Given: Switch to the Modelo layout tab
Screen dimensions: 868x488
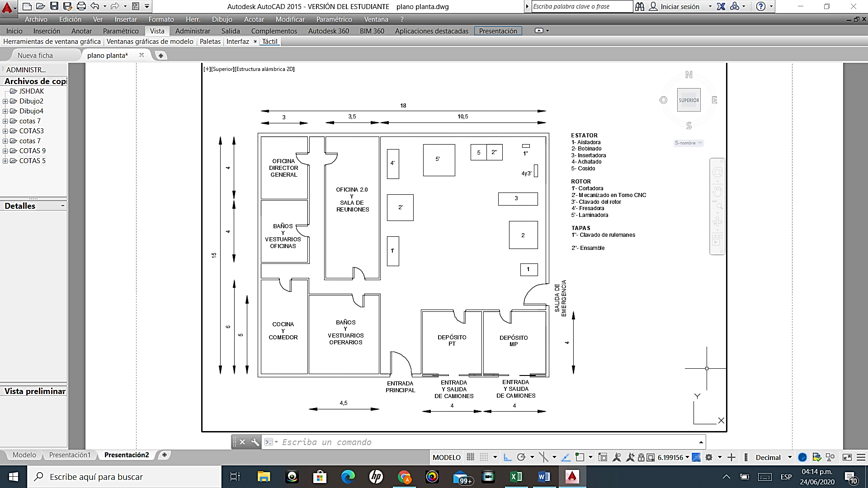Looking at the screenshot, I should 24,455.
